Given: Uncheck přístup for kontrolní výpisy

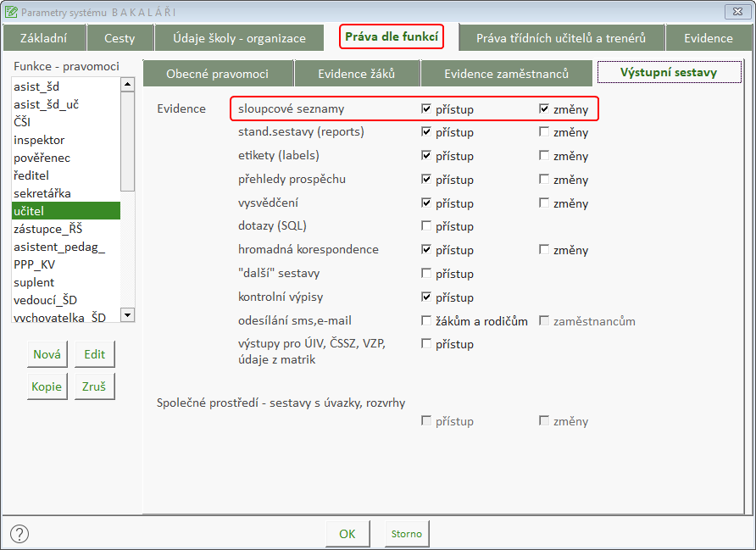Looking at the screenshot, I should [x=426, y=297].
